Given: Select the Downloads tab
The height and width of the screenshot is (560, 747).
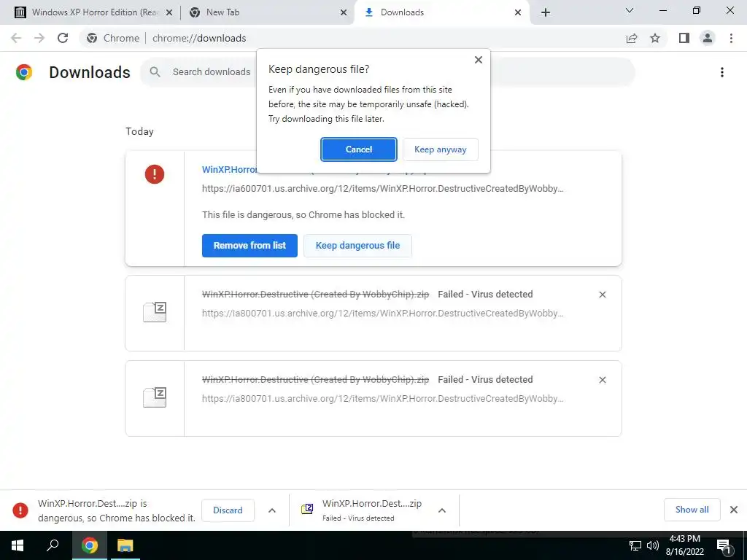Looking at the screenshot, I should [x=441, y=12].
